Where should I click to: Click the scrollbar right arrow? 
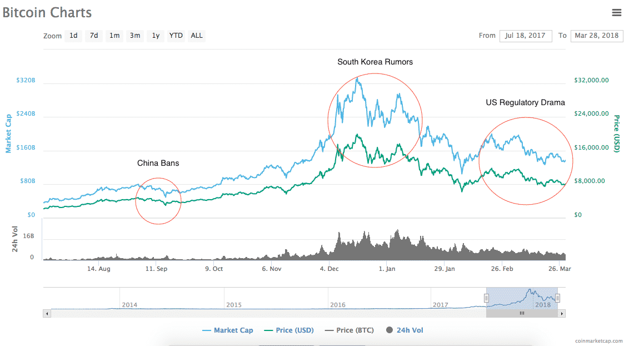coord(562,314)
